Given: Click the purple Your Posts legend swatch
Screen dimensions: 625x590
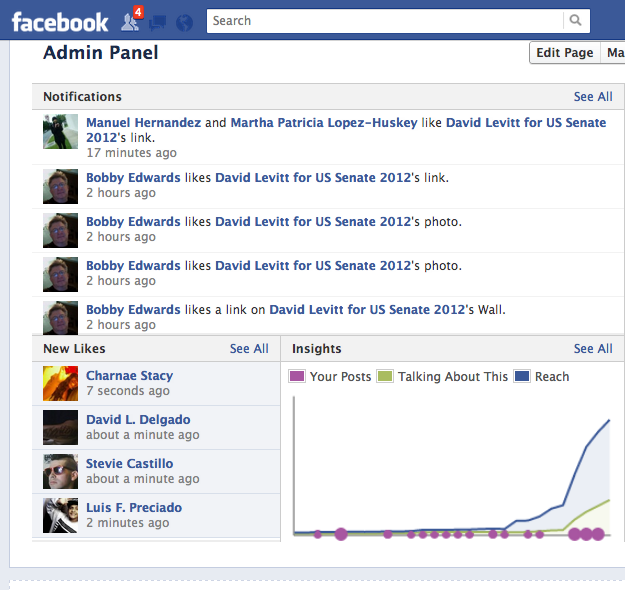Looking at the screenshot, I should [297, 376].
